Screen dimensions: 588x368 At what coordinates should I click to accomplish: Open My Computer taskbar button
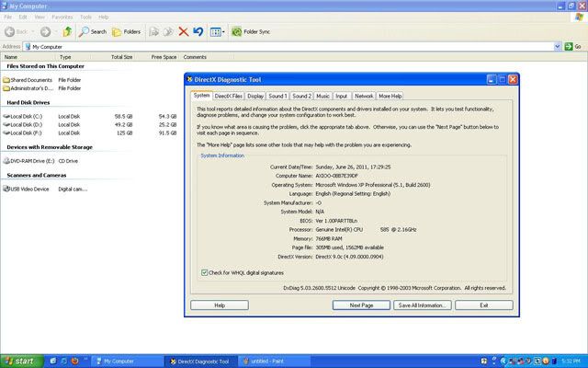pyautogui.click(x=127, y=362)
